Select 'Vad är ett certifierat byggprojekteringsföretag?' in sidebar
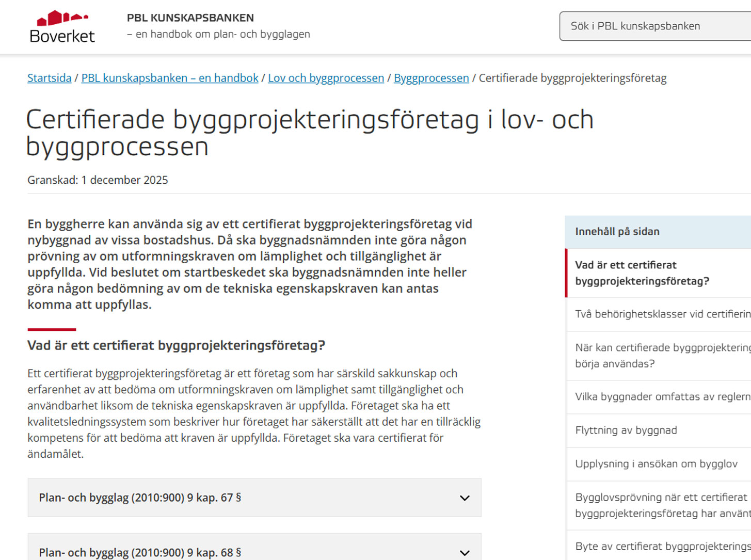The image size is (751, 560). coord(642,273)
